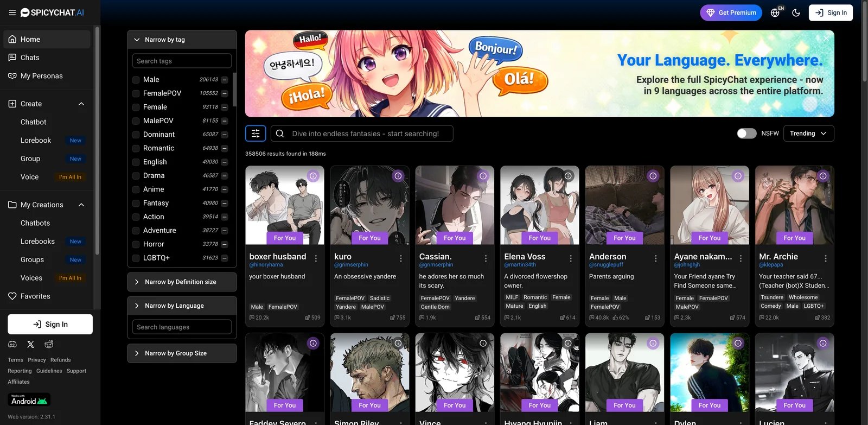Open three-dot menu for boxer husband
This screenshot has width=868, height=425.
(316, 258)
